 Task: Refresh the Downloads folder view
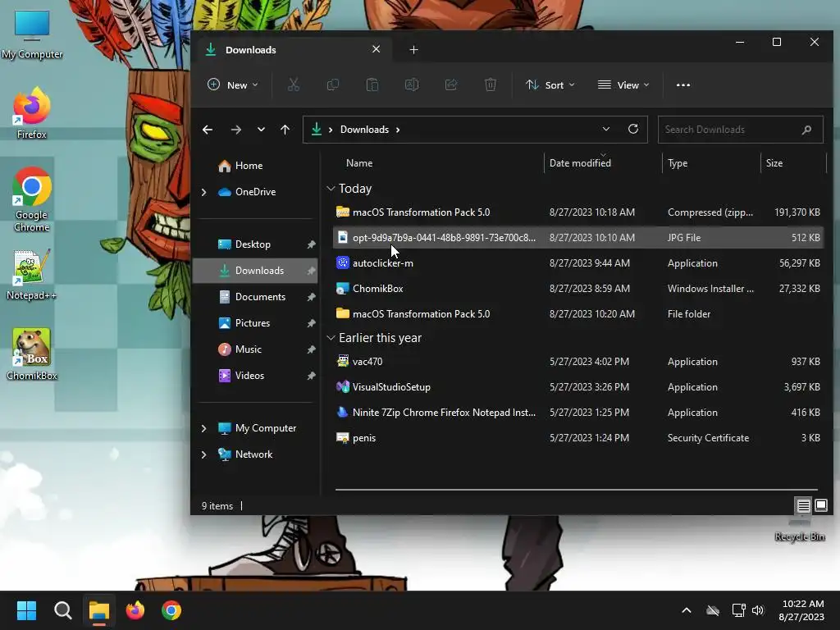pyautogui.click(x=633, y=129)
